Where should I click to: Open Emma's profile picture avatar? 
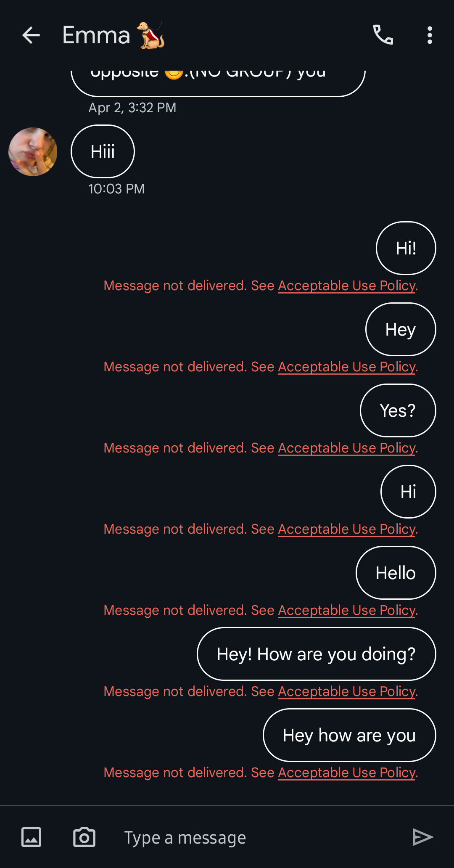(x=33, y=151)
